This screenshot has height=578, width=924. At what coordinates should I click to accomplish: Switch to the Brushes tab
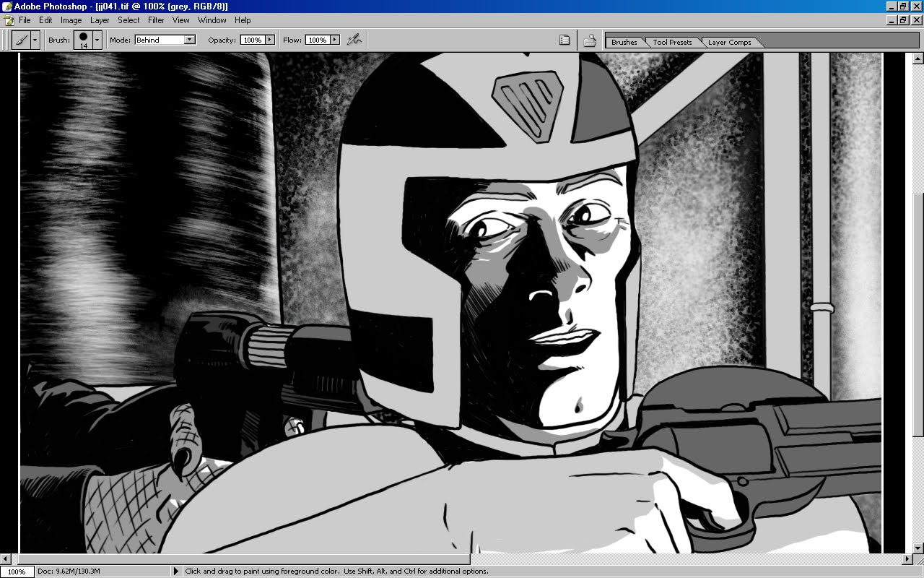pos(624,42)
